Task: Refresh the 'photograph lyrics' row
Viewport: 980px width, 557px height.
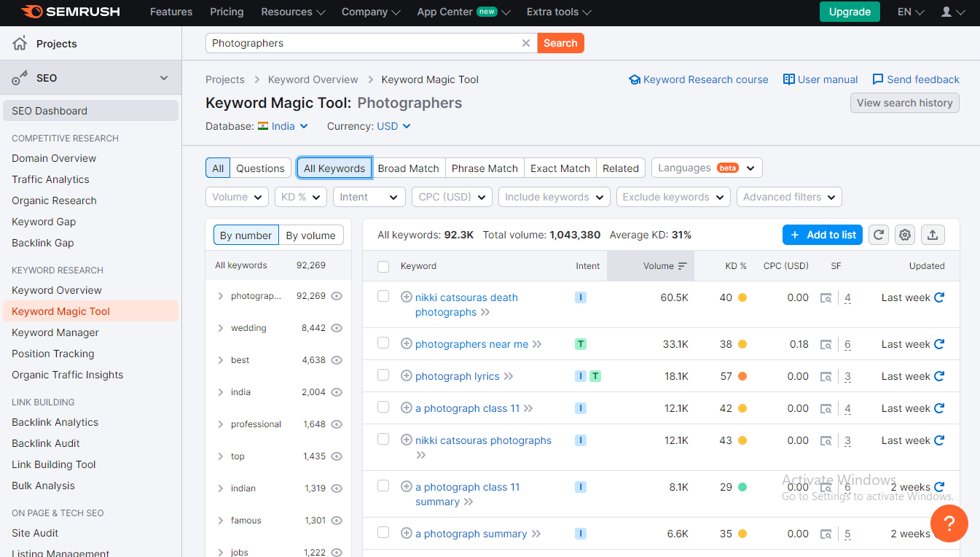Action: [x=939, y=376]
